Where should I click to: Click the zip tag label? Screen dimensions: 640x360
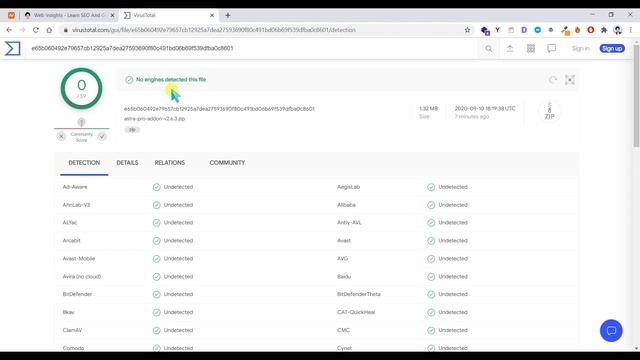[132, 130]
